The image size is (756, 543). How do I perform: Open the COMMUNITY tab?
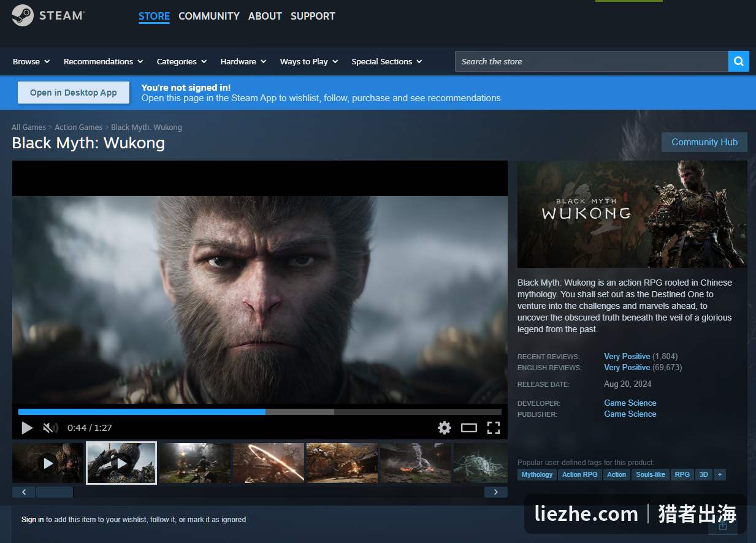(209, 17)
